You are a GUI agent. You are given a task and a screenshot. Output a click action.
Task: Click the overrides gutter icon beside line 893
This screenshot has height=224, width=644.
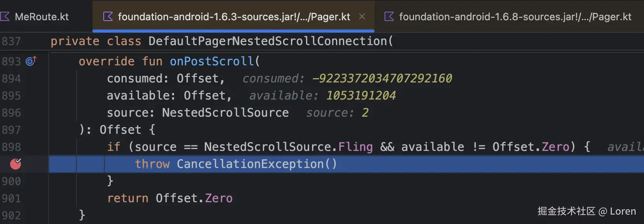31,61
